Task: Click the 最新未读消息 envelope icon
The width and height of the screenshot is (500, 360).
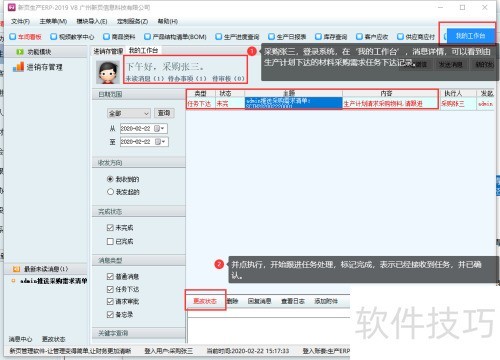Action: pos(16,269)
